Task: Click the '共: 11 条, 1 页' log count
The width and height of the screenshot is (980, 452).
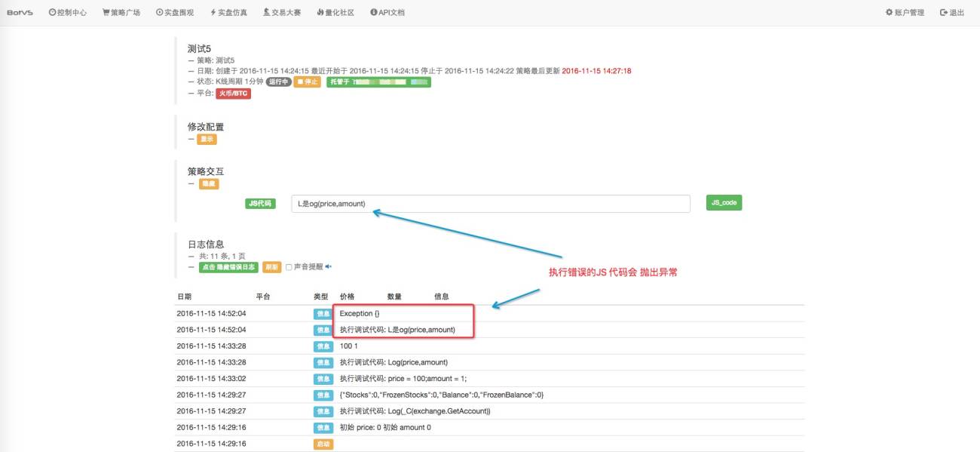Action: point(222,257)
